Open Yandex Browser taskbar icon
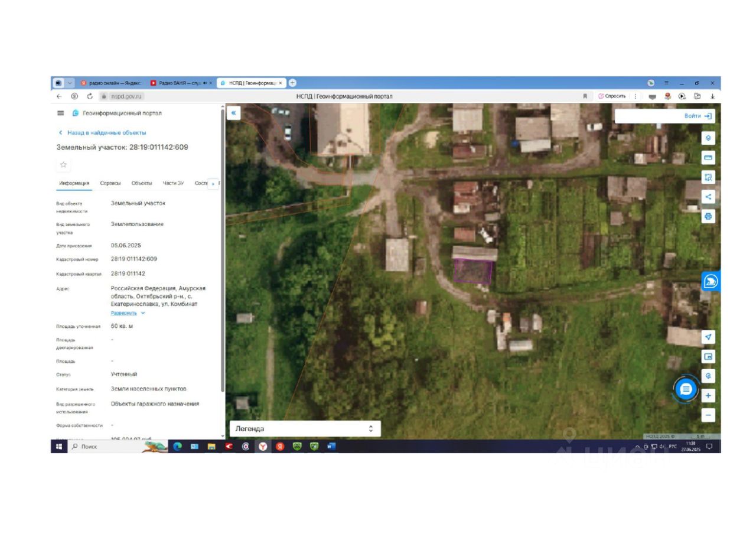The image size is (756, 534). coord(263,447)
